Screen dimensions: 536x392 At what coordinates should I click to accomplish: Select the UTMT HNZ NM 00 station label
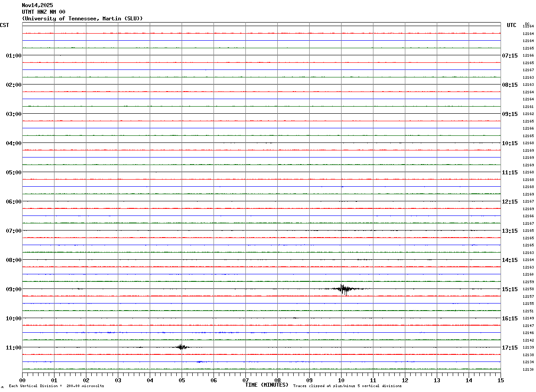(x=43, y=12)
